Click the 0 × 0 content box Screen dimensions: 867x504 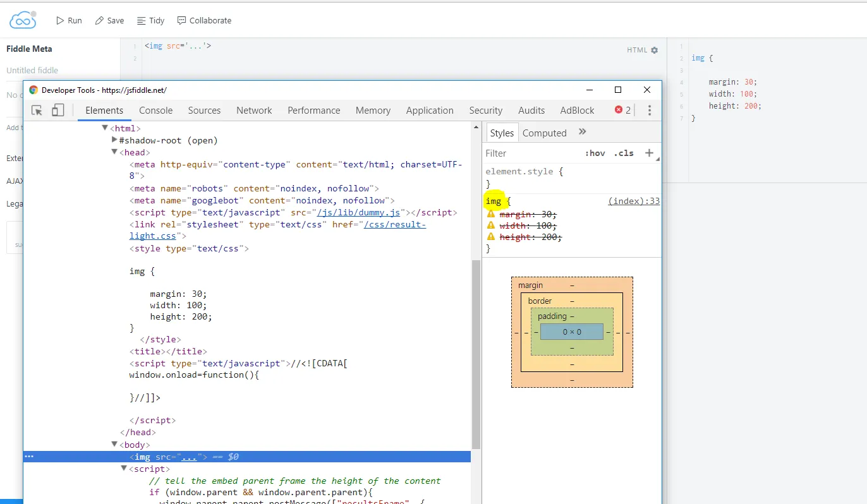[572, 332]
